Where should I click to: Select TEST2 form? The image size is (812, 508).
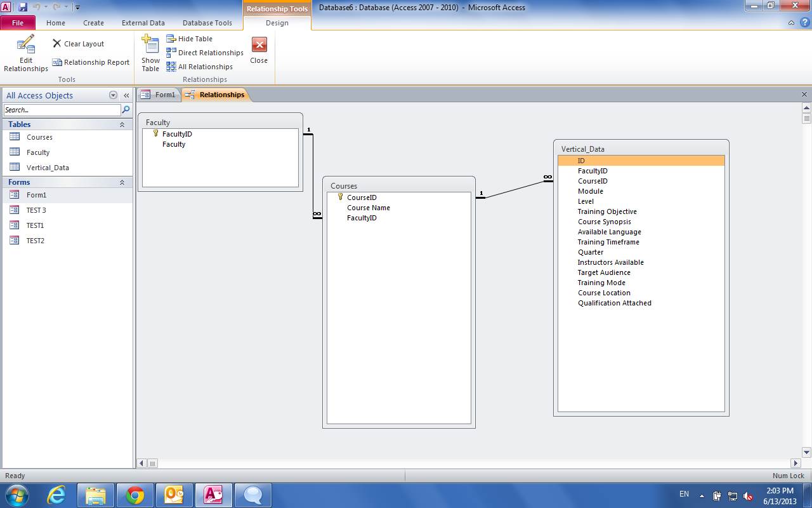tap(67, 241)
